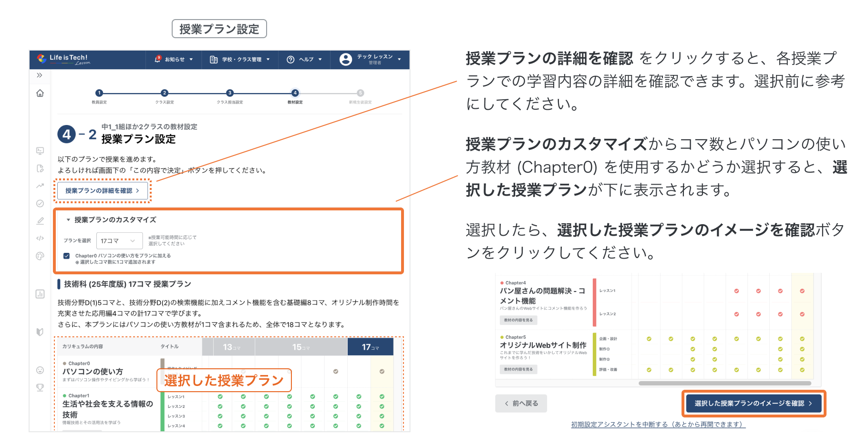The width and height of the screenshot is (868, 437).
Task: Click the palette icon in the sidebar
Action: pyautogui.click(x=40, y=256)
